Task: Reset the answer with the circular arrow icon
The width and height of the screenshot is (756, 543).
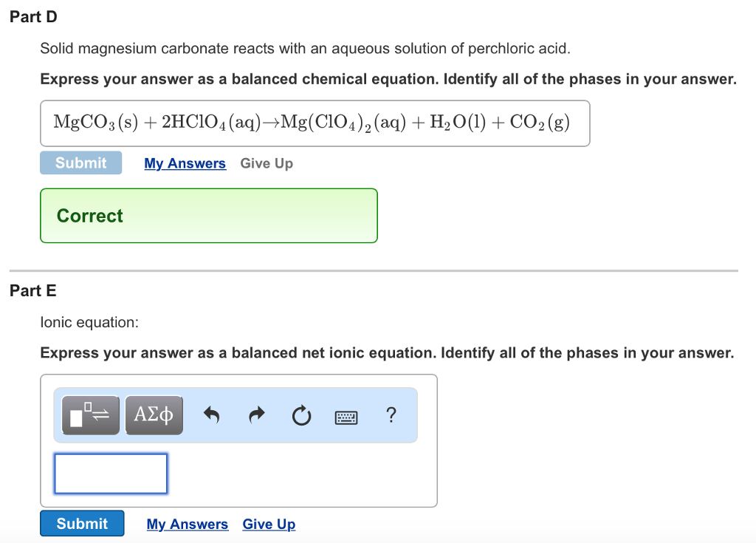Action: (301, 414)
